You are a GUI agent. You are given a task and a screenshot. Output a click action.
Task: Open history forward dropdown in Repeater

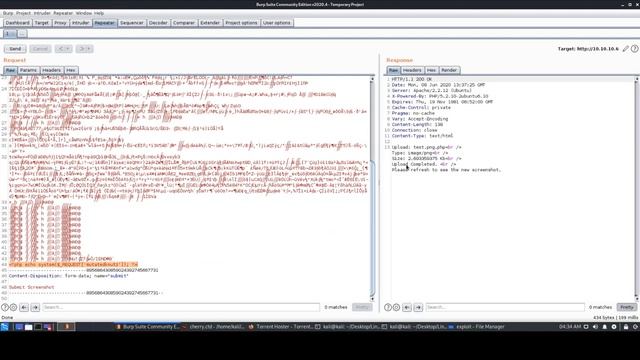(x=84, y=49)
